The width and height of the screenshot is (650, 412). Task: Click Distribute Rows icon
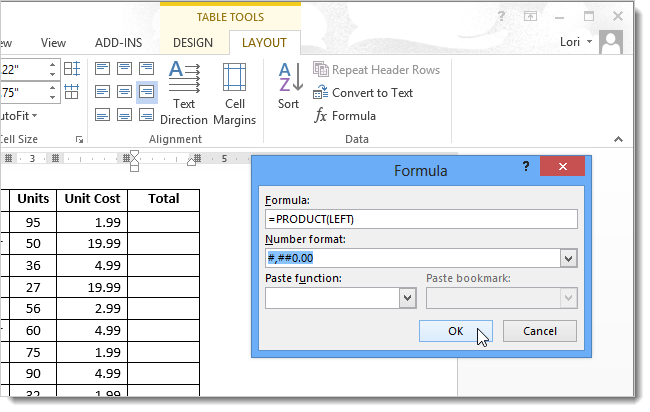coord(72,69)
